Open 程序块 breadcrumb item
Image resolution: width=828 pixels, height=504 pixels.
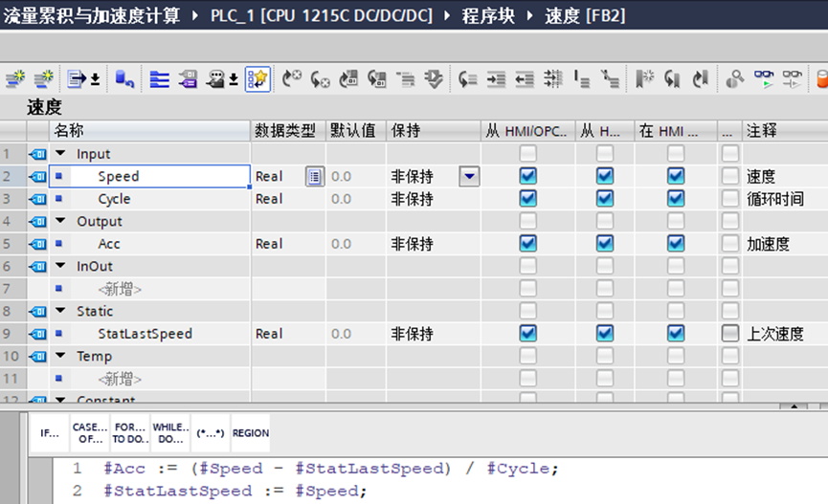(488, 15)
